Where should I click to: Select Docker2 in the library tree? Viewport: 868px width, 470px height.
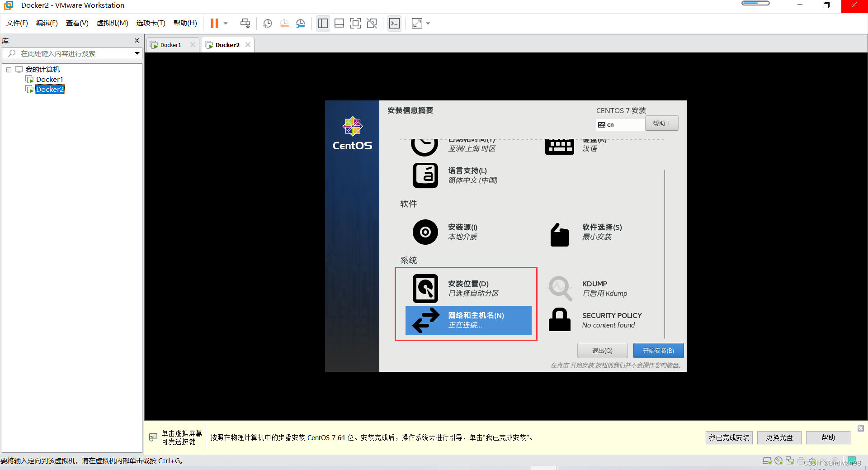click(50, 90)
